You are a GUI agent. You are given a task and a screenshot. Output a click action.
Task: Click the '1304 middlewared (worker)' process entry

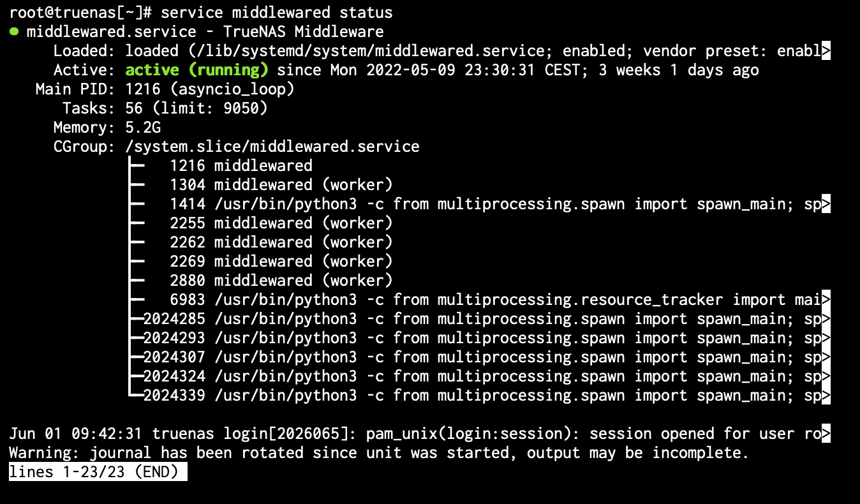point(281,185)
